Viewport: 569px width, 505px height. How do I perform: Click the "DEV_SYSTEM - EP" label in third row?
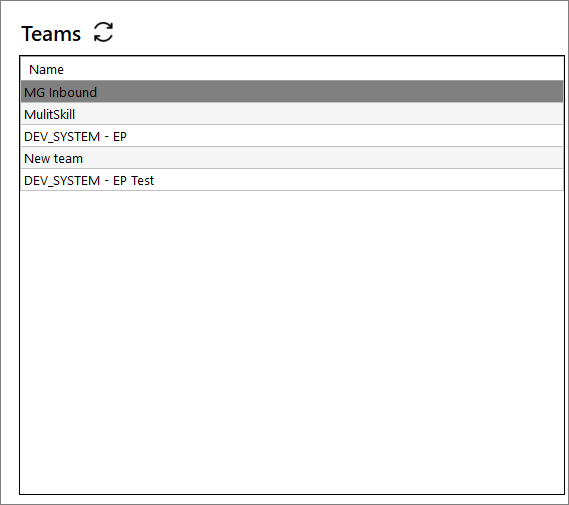(x=75, y=136)
